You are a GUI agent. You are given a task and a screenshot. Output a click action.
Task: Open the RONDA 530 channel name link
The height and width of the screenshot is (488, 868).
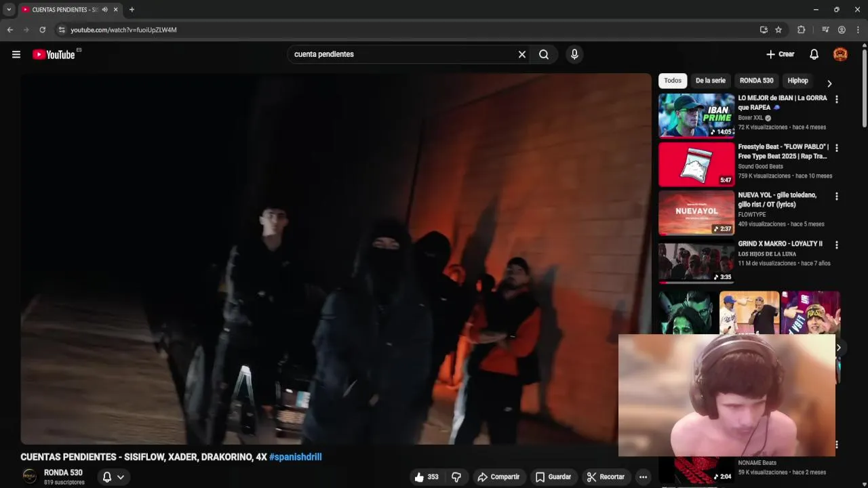coord(63,473)
